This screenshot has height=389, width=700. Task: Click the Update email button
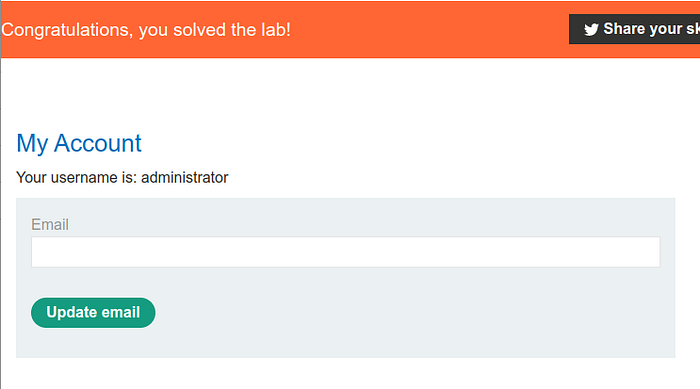[93, 313]
